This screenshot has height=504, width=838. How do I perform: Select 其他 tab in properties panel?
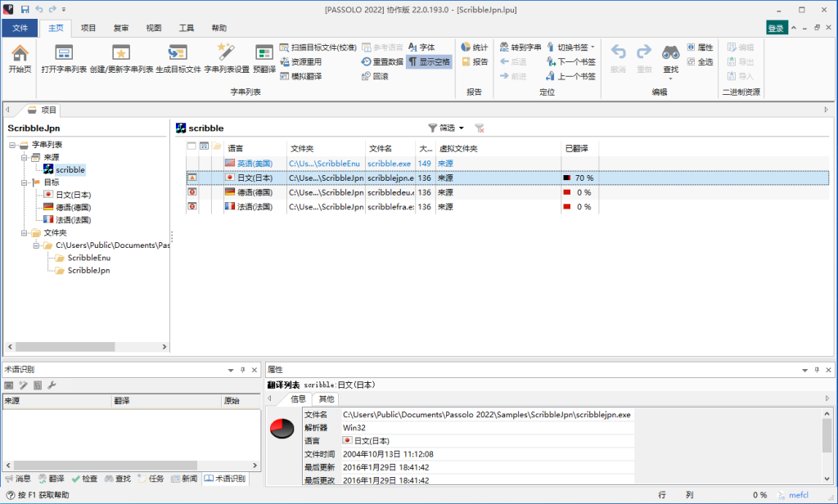(x=326, y=398)
